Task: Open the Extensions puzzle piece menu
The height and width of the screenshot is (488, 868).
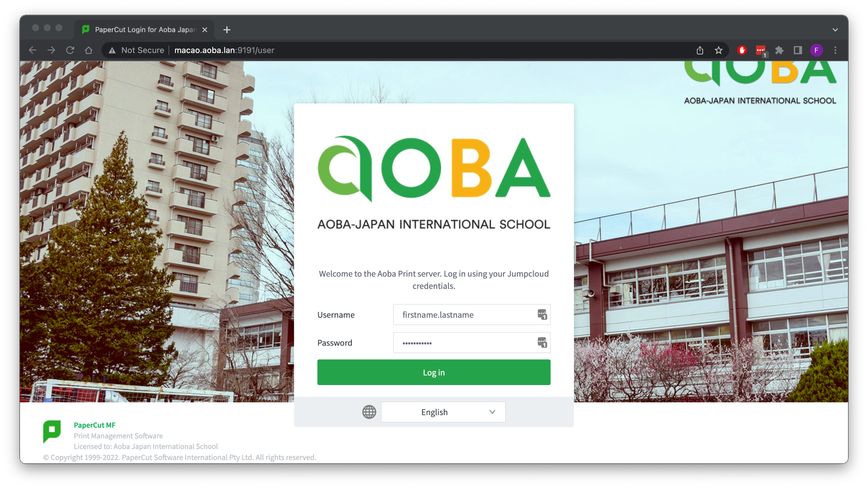Action: pyautogui.click(x=779, y=50)
